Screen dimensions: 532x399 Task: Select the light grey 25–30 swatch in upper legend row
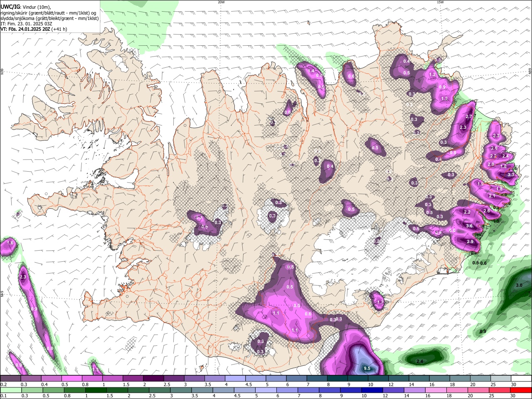tap(501, 378)
